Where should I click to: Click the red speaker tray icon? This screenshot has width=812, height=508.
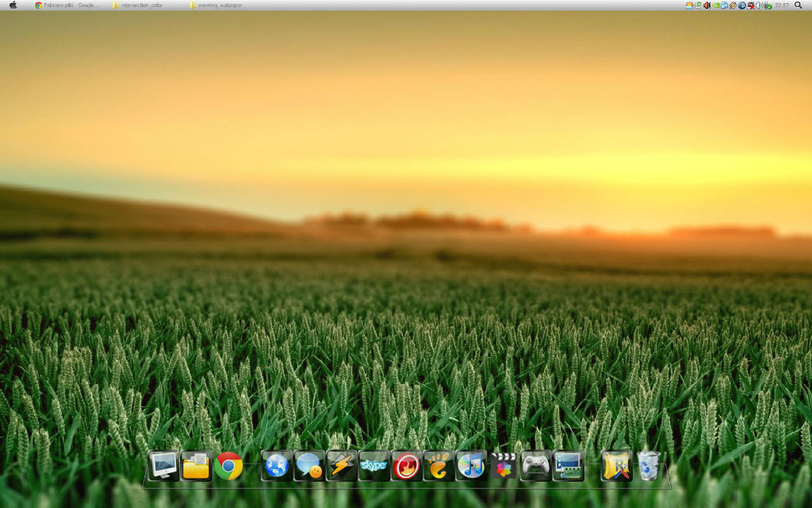click(x=707, y=6)
